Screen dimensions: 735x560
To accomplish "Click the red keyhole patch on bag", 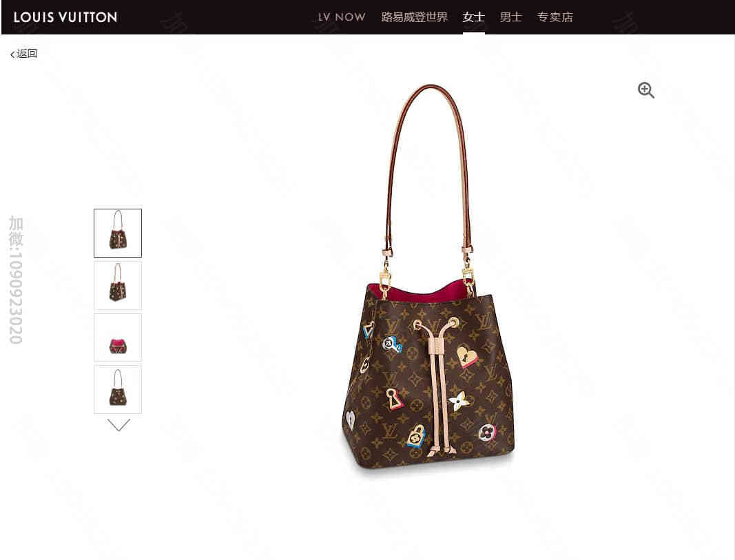I will click(394, 400).
